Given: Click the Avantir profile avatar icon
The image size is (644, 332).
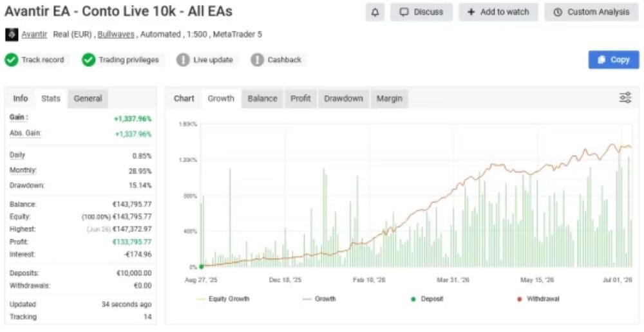Looking at the screenshot, I should click(12, 35).
